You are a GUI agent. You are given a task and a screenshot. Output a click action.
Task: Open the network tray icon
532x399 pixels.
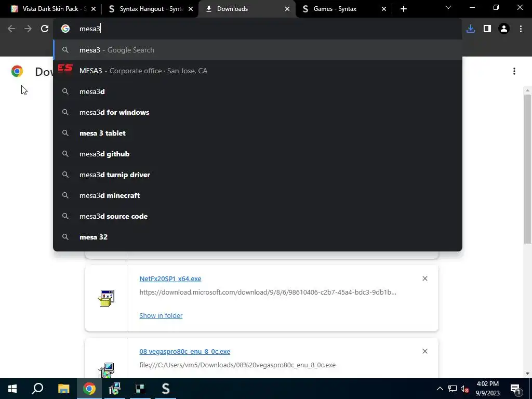point(453,389)
